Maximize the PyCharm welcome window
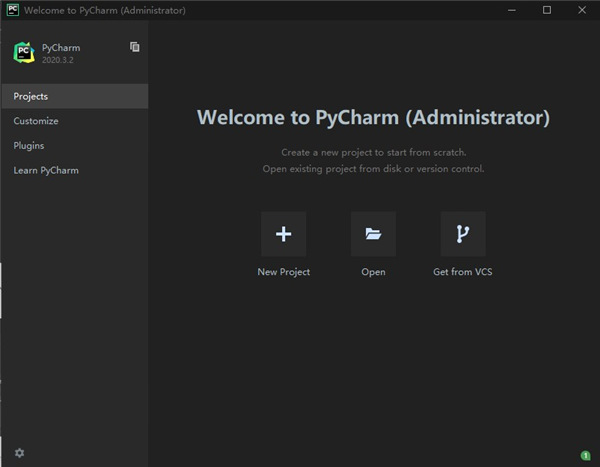The height and width of the screenshot is (467, 600). click(547, 10)
